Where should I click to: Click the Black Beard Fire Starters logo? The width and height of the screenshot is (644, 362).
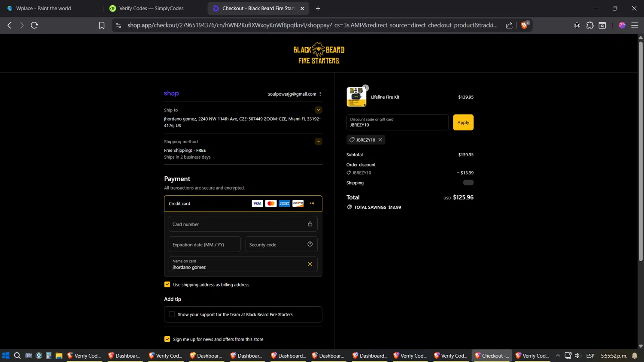click(x=319, y=53)
